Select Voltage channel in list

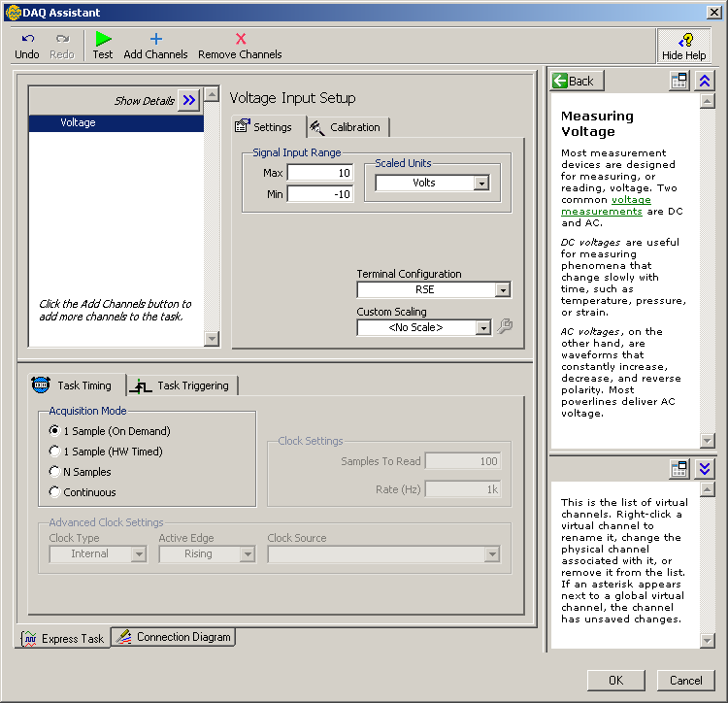pyautogui.click(x=116, y=123)
